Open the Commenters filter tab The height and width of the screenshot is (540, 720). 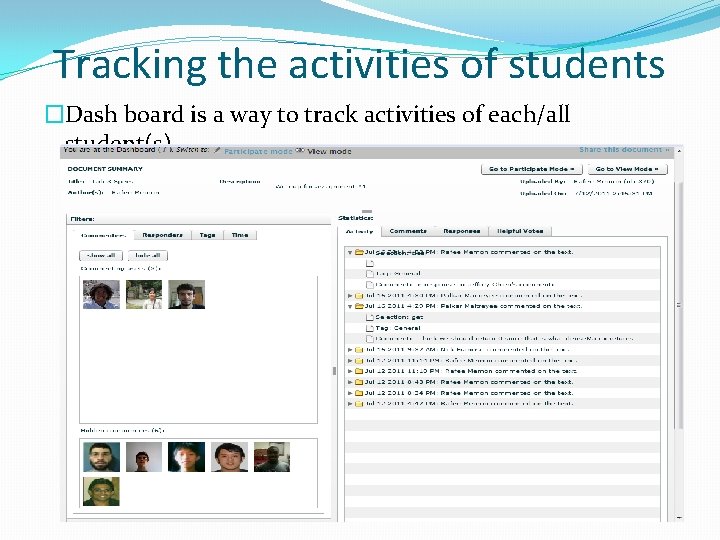tap(103, 235)
